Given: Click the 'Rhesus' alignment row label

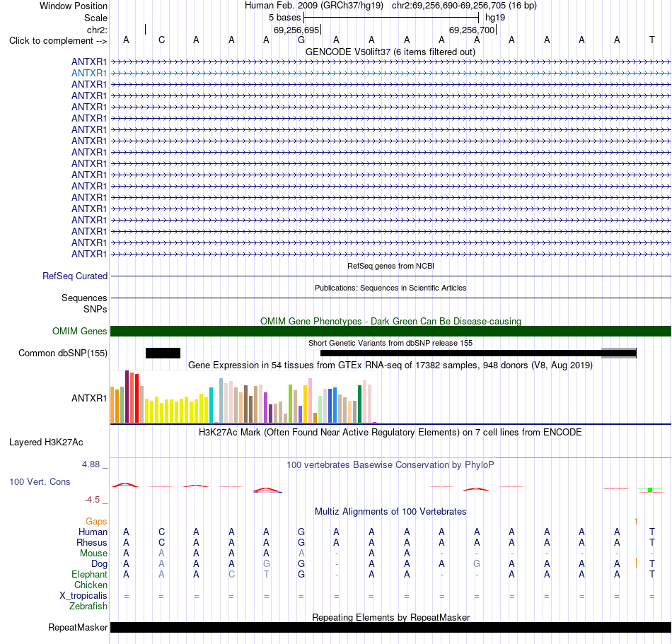Looking at the screenshot, I should pyautogui.click(x=92, y=542).
